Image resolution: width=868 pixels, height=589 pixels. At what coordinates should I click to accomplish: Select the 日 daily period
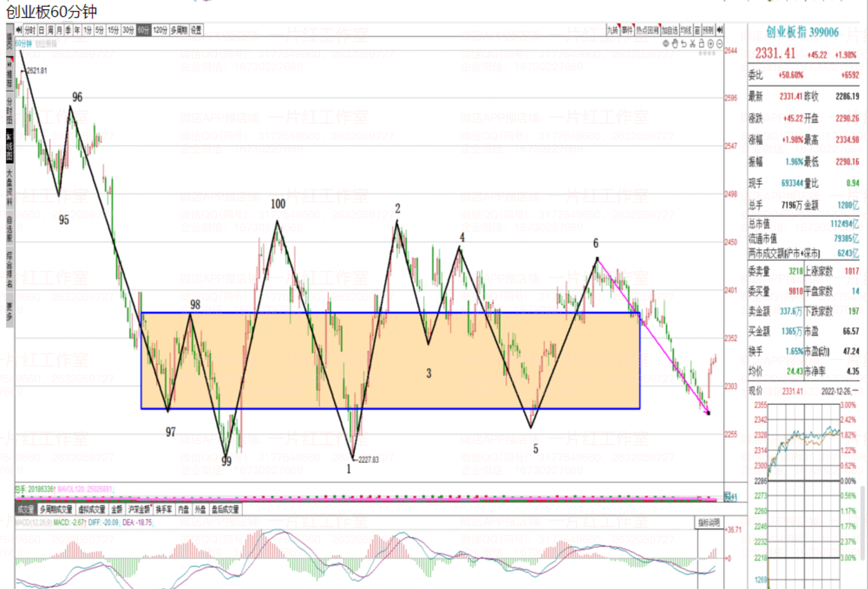pyautogui.click(x=42, y=30)
